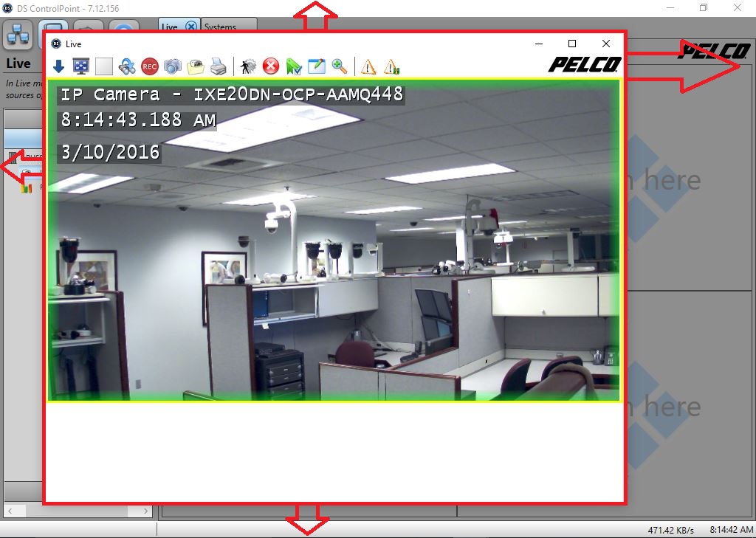756x538 pixels.
Task: Activate digital zoom with the magnifier icon
Action: pyautogui.click(x=339, y=66)
